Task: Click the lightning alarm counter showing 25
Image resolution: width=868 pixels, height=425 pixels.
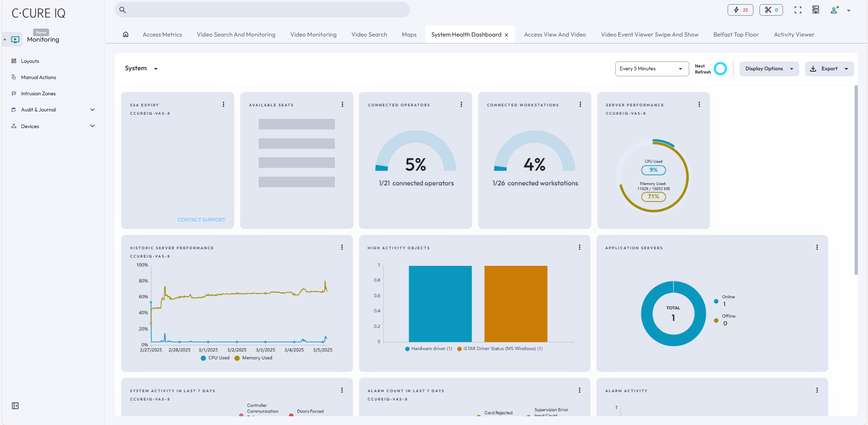Action: [x=741, y=9]
